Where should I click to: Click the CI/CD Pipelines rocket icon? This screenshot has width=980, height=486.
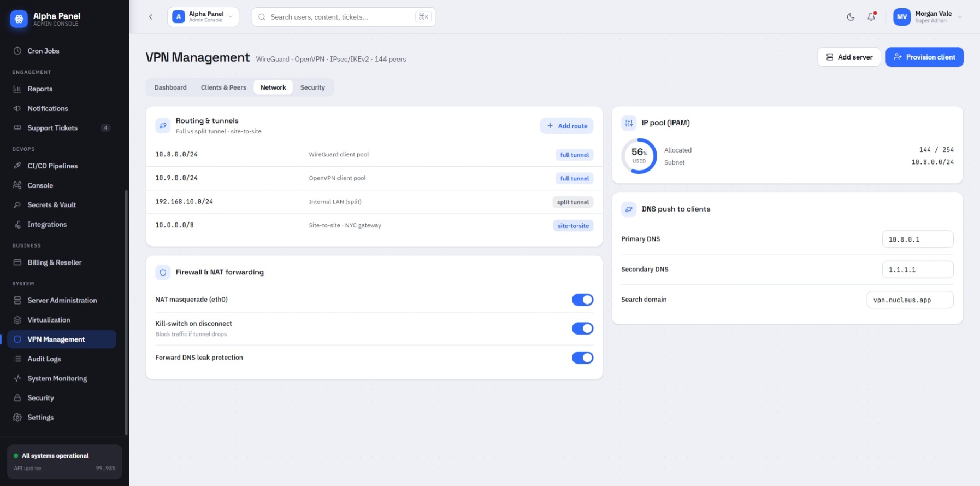[x=17, y=166]
